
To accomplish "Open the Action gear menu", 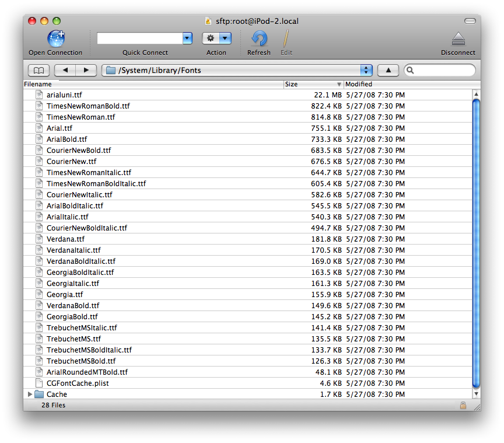I will point(216,39).
